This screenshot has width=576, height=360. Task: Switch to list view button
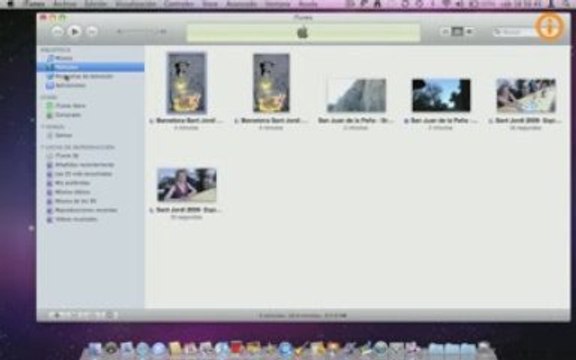445,32
